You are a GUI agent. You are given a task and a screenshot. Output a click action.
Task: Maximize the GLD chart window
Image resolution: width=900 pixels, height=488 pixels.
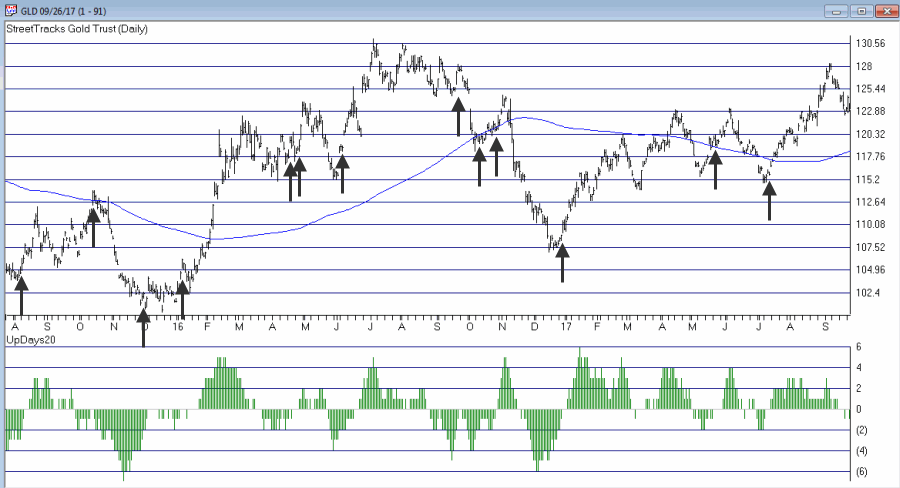pos(862,11)
